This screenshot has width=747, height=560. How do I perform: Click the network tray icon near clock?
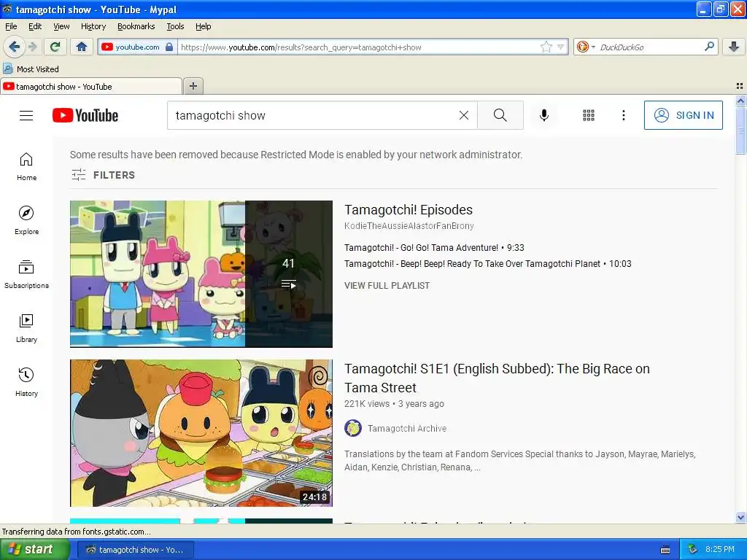693,549
